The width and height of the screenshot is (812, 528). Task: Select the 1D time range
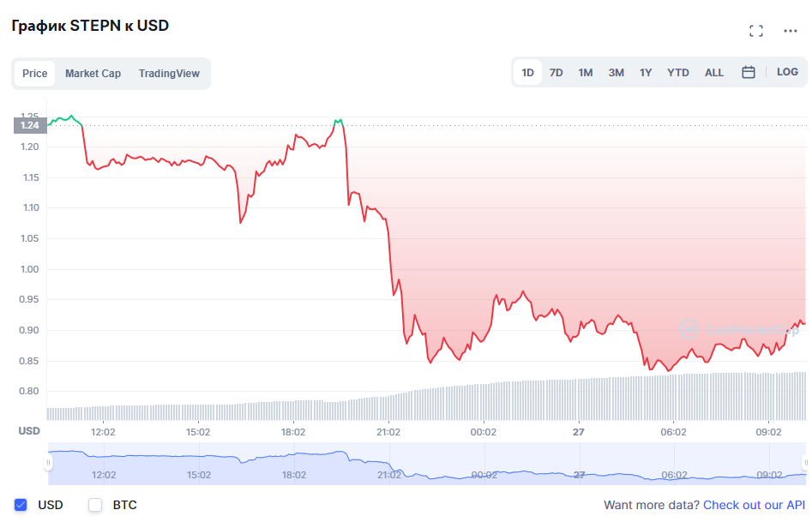(x=528, y=73)
